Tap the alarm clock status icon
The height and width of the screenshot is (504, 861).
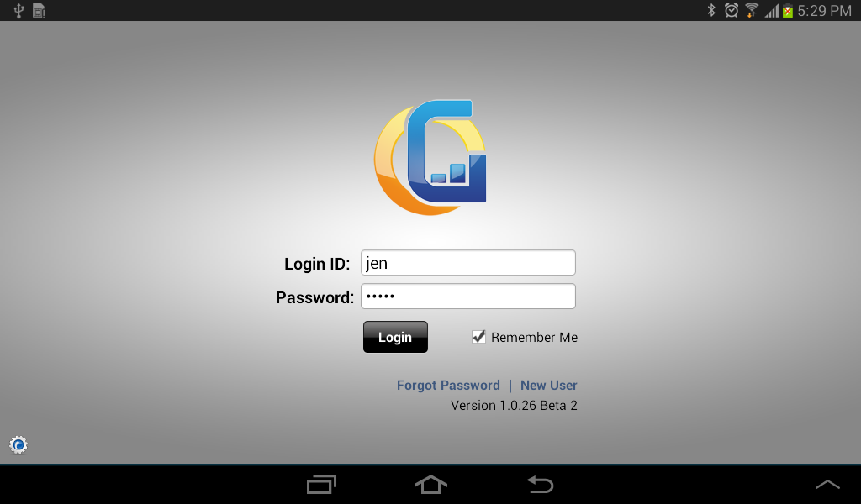732,10
